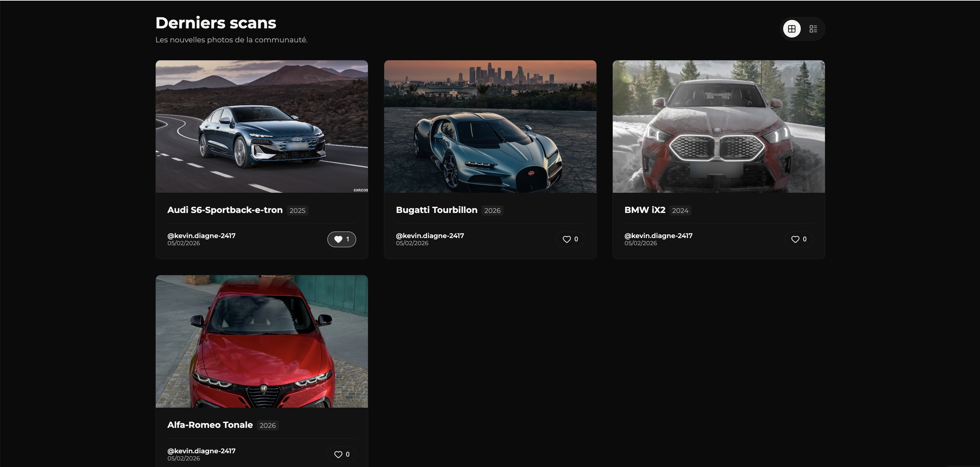Switch to list view layout
980x467 pixels.
click(814, 29)
